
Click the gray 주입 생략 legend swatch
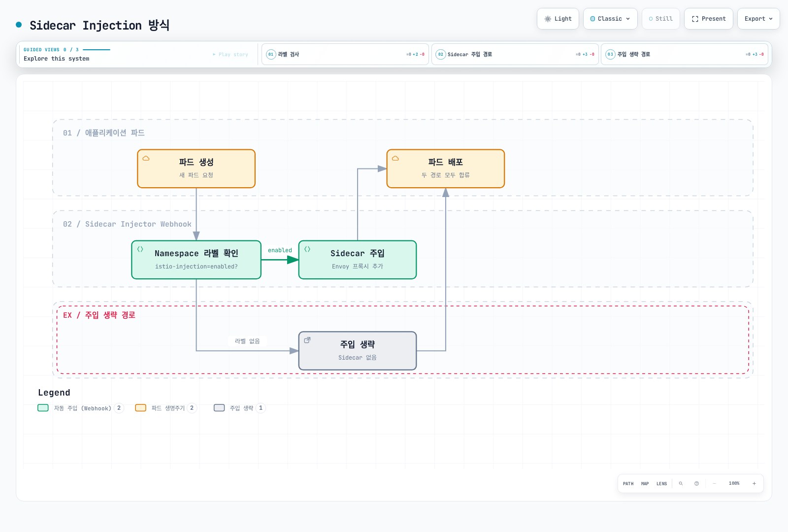pos(219,408)
